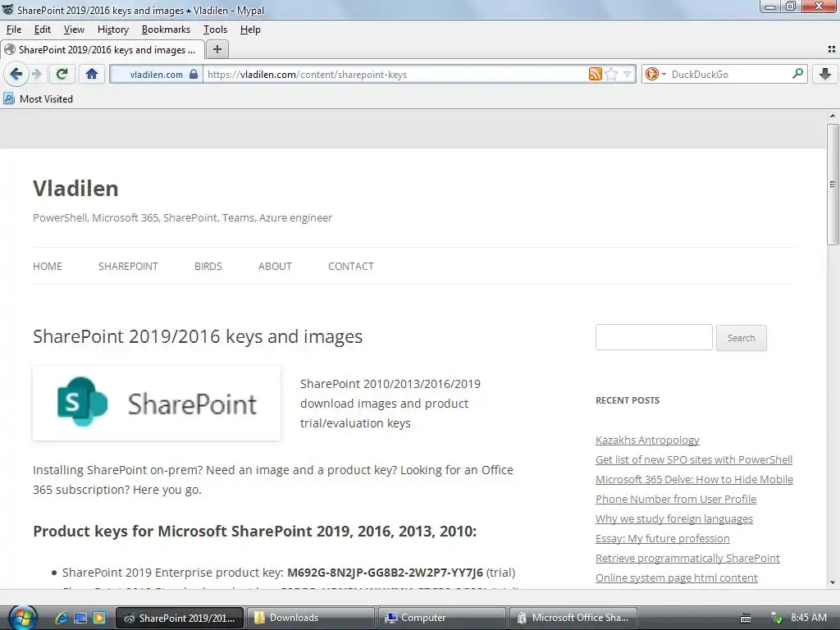Image resolution: width=840 pixels, height=630 pixels.
Task: Click the SharePoint 2019 Enterprise product key text
Action: pos(385,572)
